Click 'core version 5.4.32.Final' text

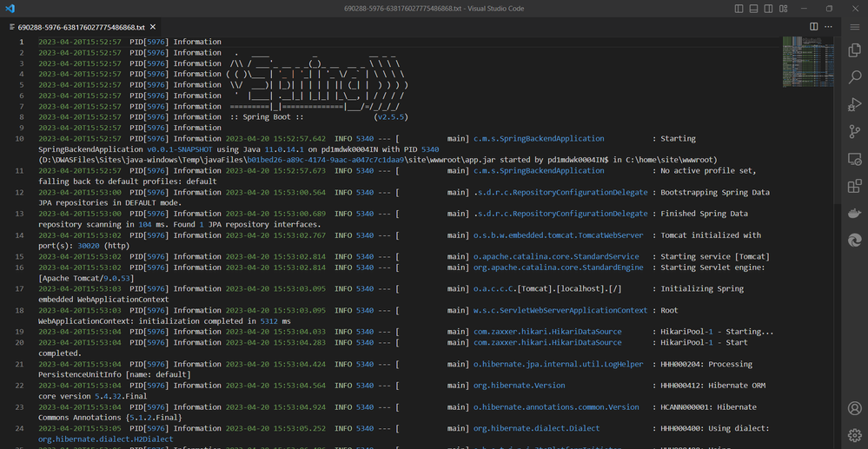(92, 396)
